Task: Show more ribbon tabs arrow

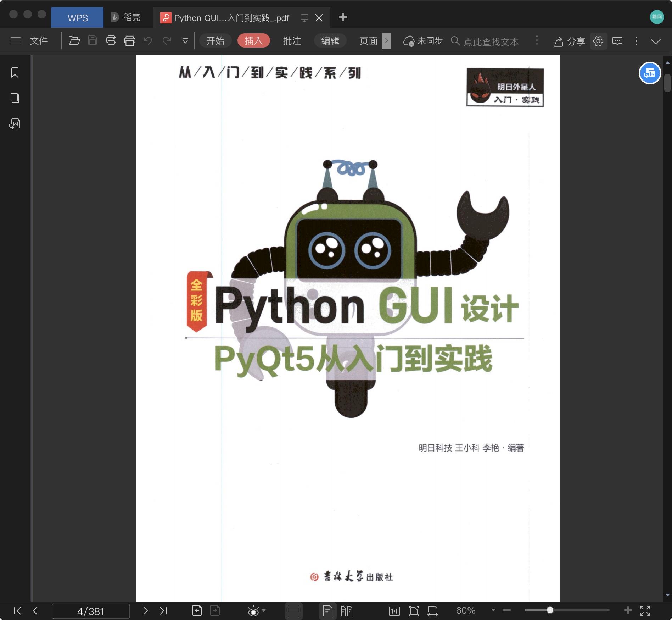Action: (387, 41)
